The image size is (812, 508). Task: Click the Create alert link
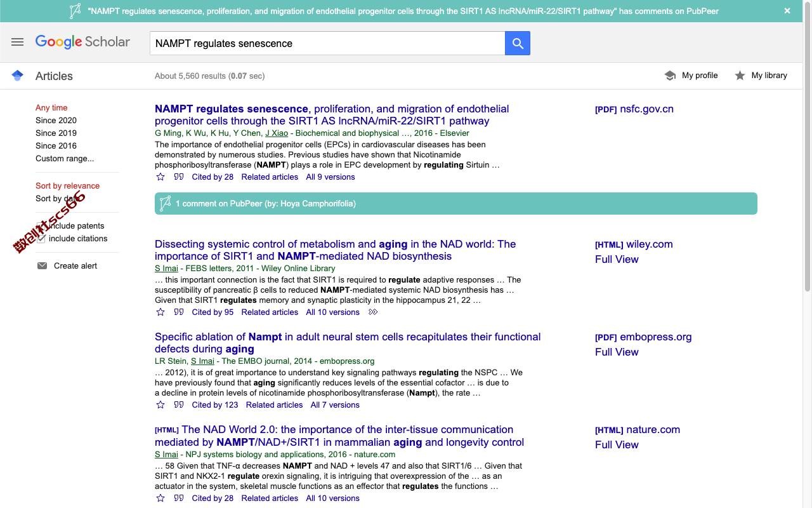pyautogui.click(x=75, y=266)
